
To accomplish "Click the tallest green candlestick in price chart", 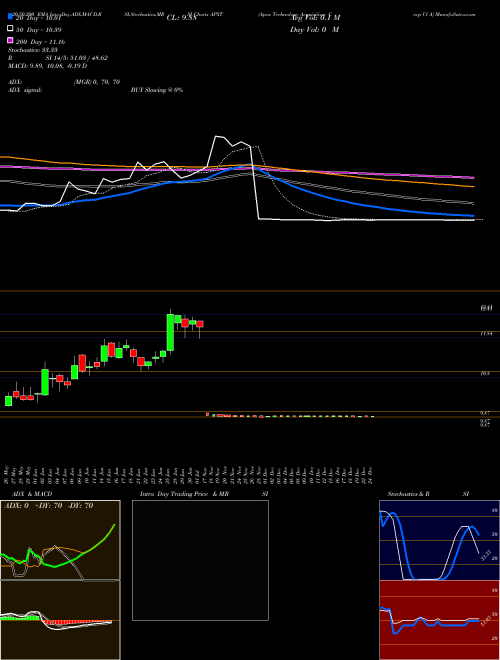I will [x=170, y=332].
